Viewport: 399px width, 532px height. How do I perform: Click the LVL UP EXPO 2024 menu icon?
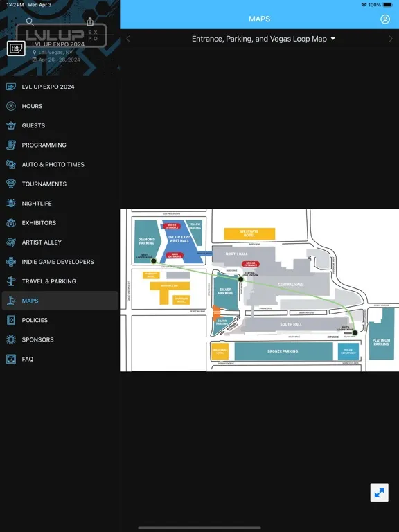point(11,87)
